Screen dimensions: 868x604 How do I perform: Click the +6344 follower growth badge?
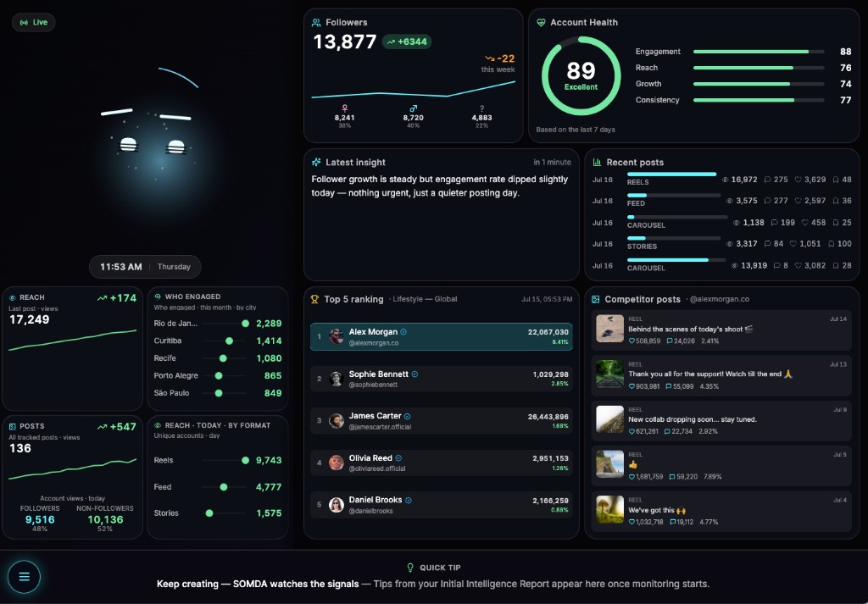(407, 42)
